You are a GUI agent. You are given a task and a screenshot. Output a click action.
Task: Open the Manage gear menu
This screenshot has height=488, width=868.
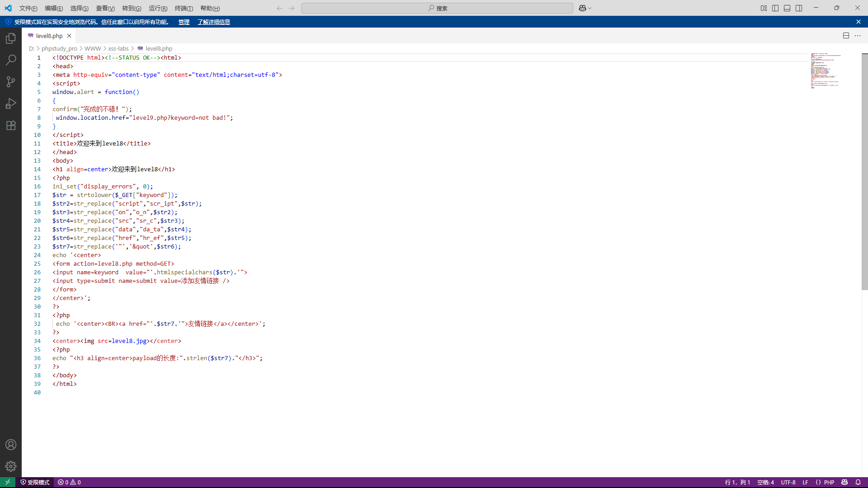click(x=11, y=466)
